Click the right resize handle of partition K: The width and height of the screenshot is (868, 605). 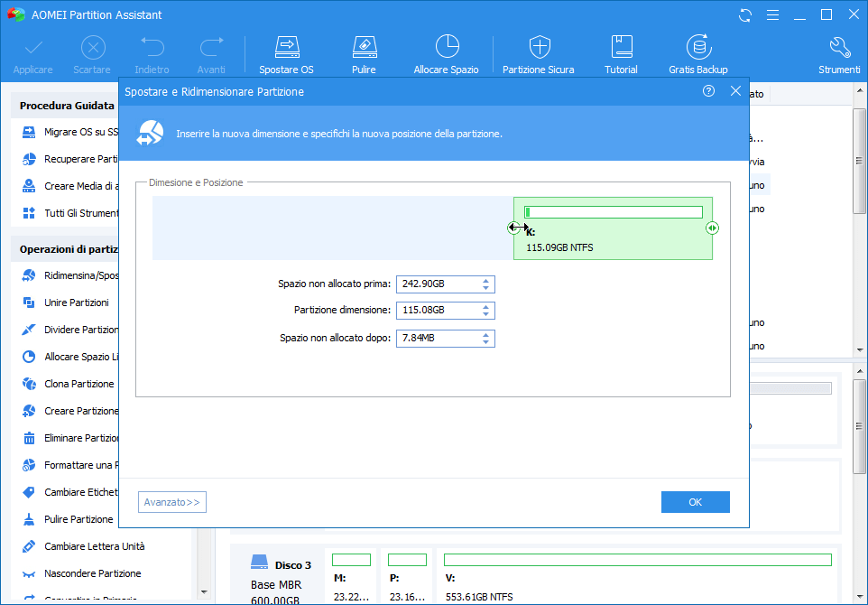tap(712, 228)
